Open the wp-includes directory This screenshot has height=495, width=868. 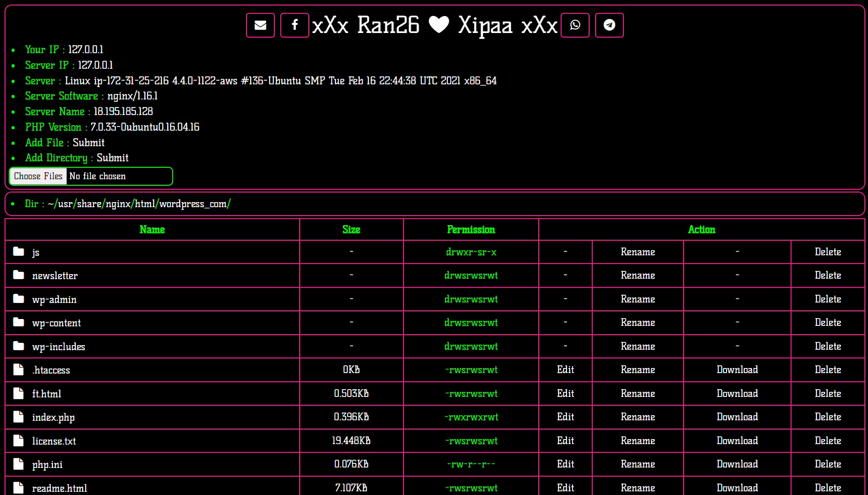(59, 347)
